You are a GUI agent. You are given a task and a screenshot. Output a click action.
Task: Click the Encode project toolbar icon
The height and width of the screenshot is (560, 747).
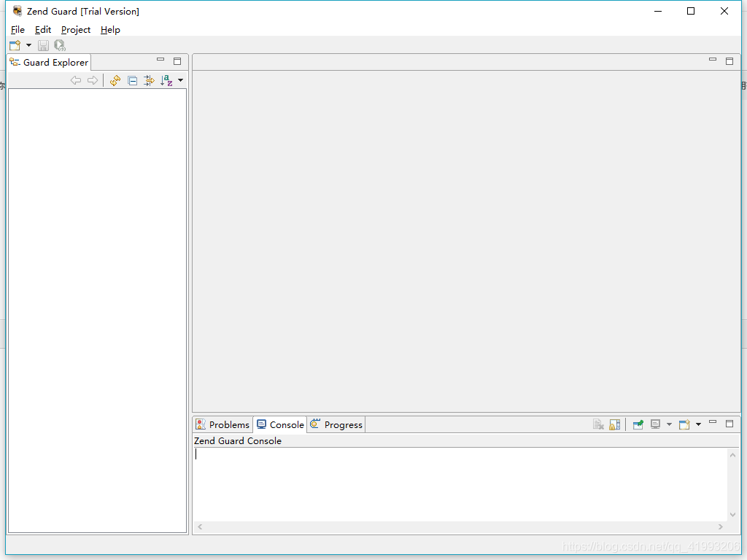60,45
